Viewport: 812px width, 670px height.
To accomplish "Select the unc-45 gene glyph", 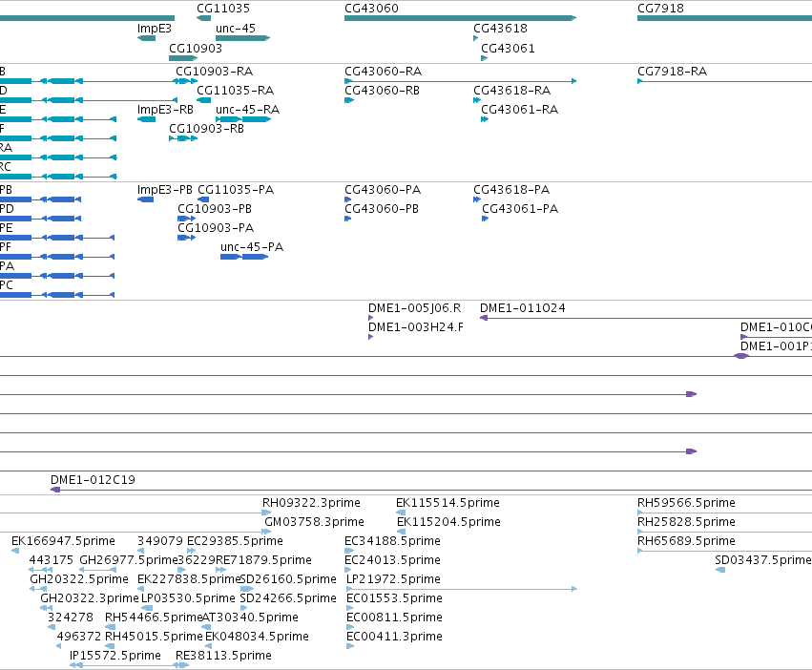I will coord(243,38).
